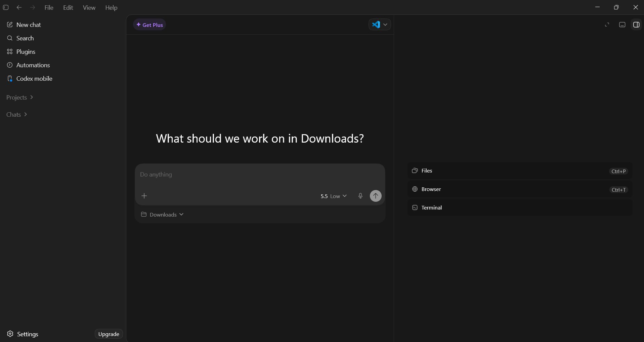Expand the right panel to fullscreen
Screen dimensions: 644x342
[607, 25]
